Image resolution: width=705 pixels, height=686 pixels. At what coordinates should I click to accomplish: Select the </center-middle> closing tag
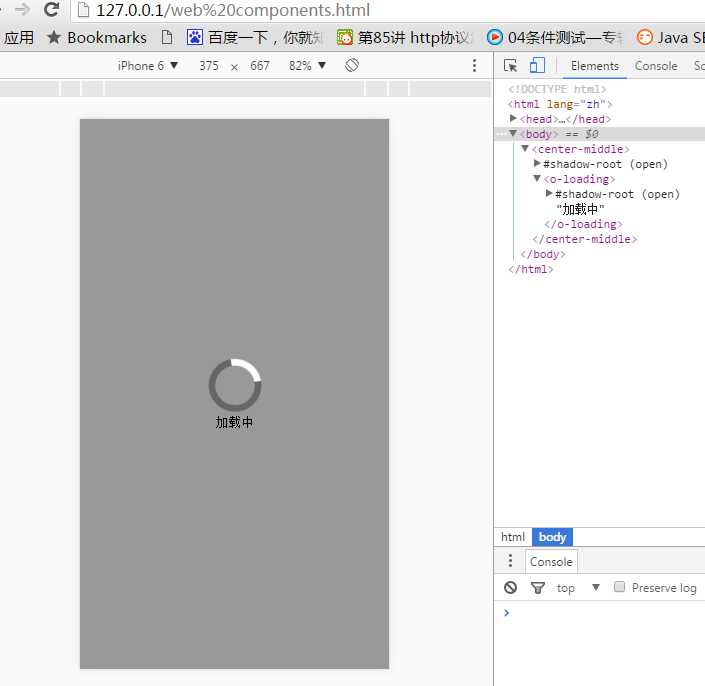[x=585, y=239]
